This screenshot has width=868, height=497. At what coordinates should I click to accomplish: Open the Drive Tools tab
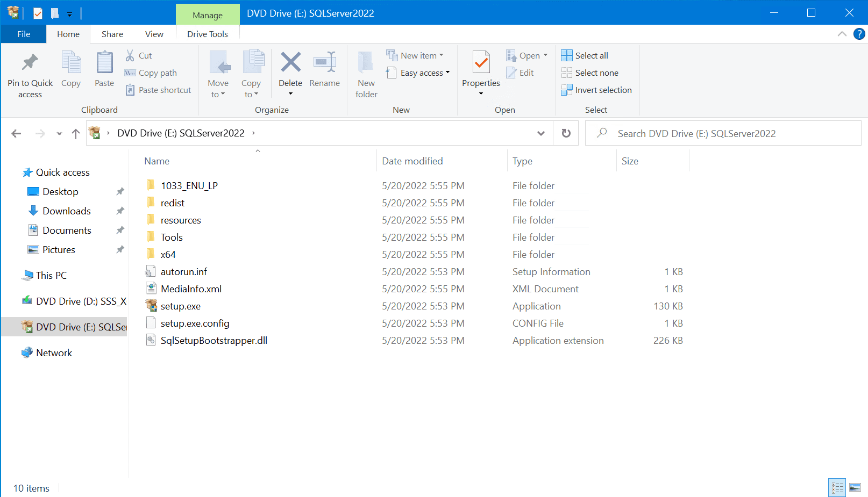[x=208, y=34]
